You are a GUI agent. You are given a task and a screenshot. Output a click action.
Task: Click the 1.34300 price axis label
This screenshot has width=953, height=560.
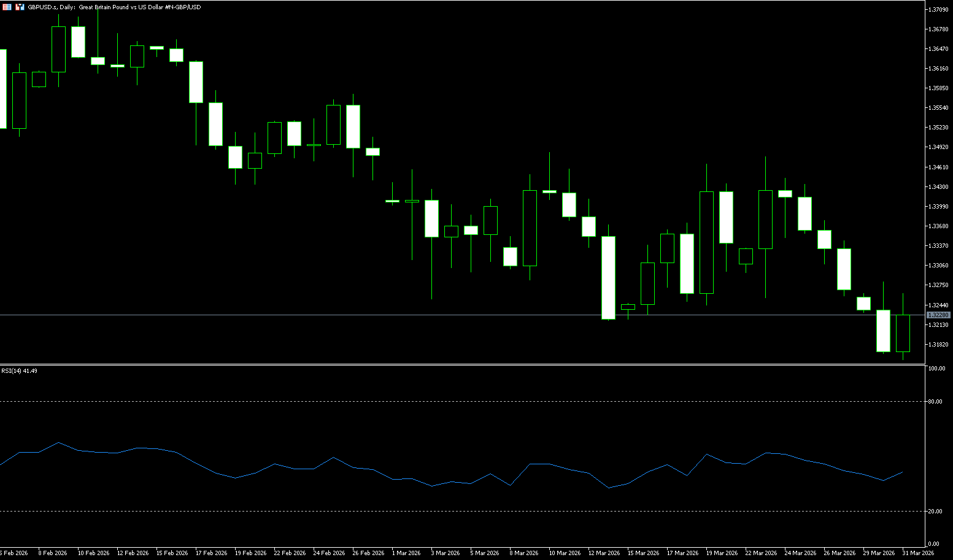[938, 186]
